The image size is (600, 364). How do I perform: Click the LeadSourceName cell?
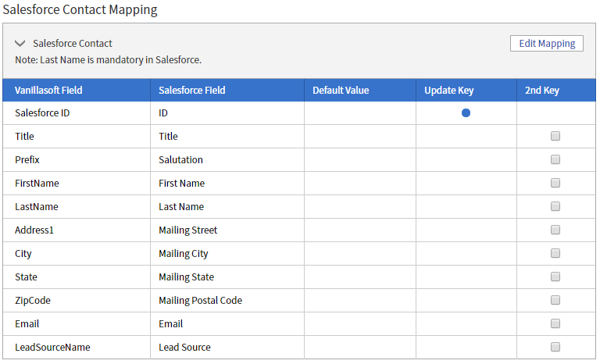(x=77, y=347)
